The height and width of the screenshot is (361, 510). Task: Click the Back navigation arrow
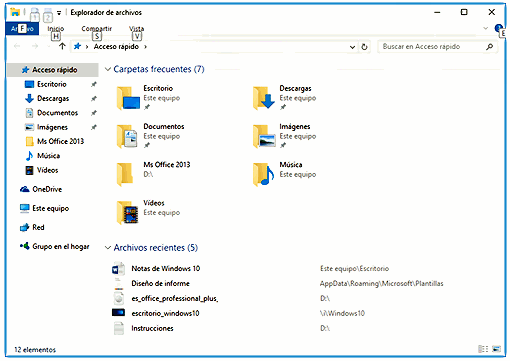(17, 46)
